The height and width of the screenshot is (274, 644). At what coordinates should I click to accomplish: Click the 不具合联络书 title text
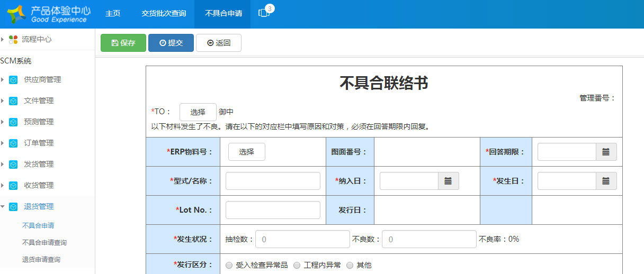click(x=384, y=83)
